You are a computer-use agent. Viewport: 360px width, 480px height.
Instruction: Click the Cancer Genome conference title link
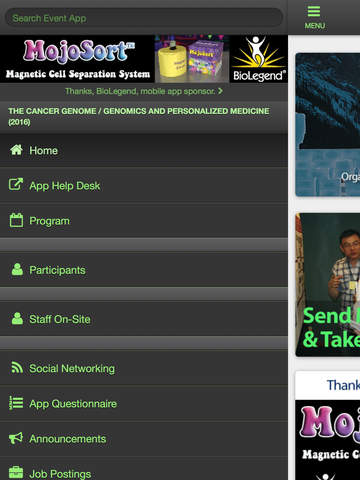(x=139, y=116)
